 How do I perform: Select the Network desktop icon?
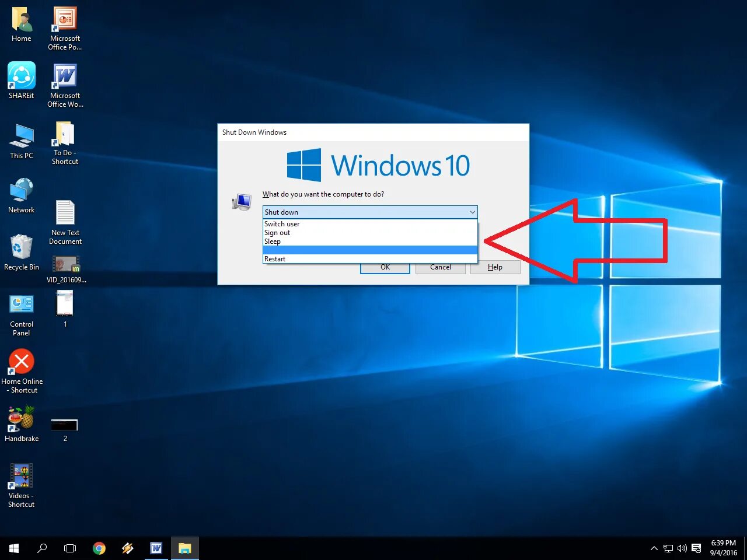22,196
